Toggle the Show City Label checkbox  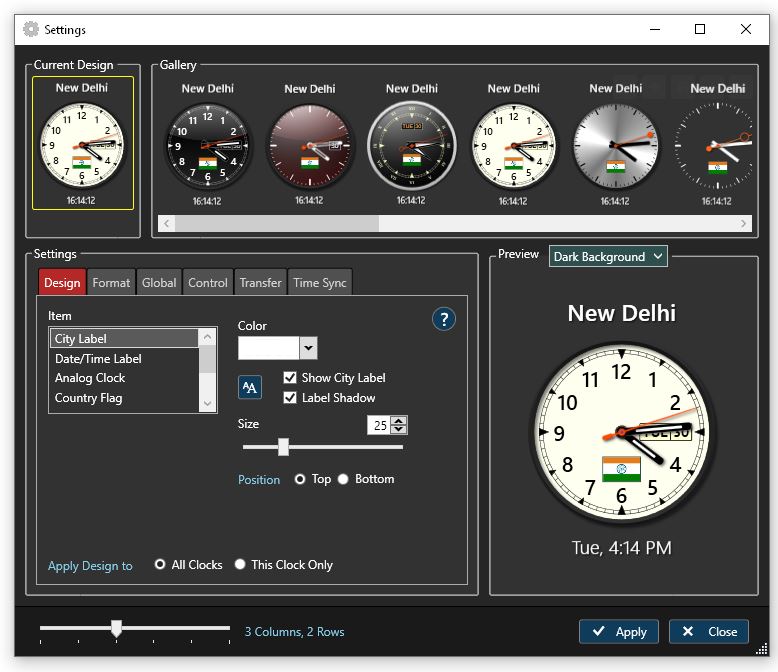point(290,378)
